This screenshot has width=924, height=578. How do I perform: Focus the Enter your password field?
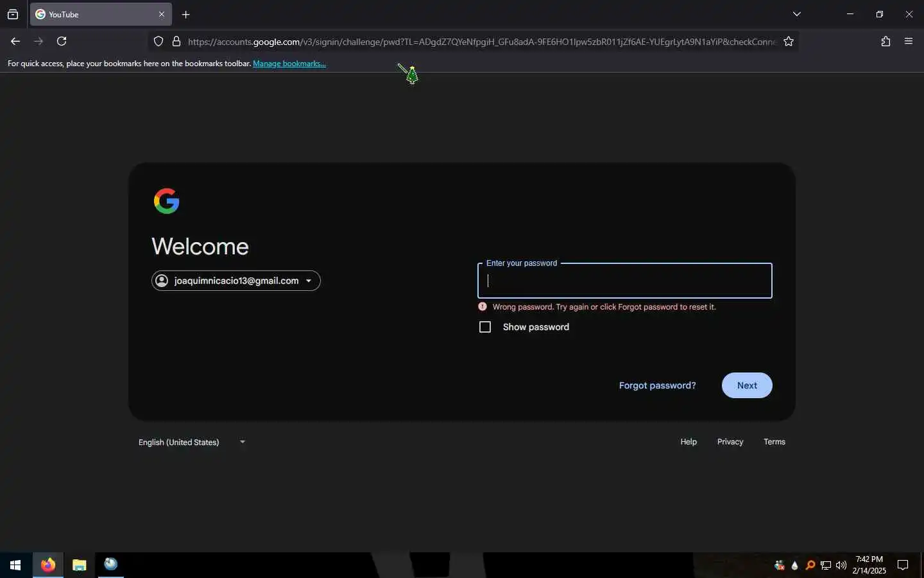coord(625,281)
